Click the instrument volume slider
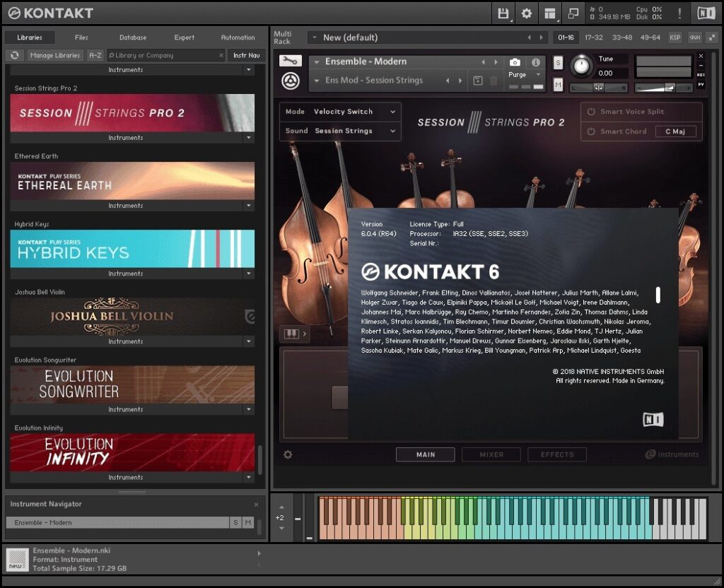724x588 pixels. coord(663,88)
